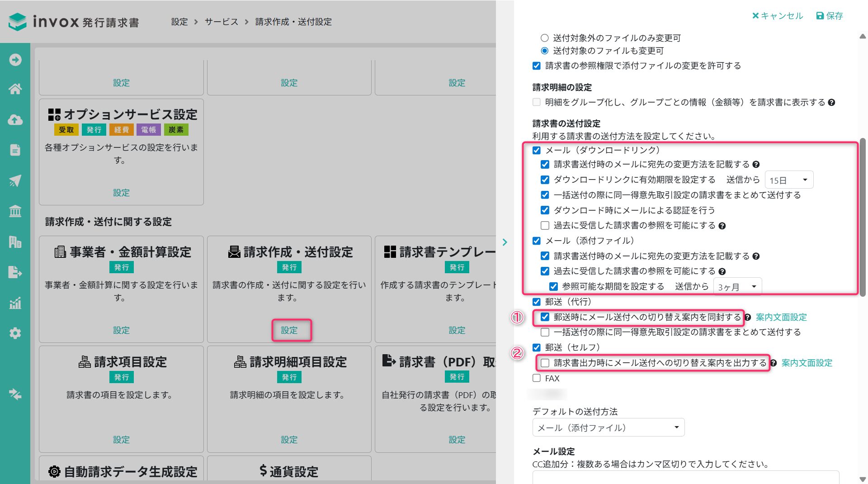The image size is (868, 484).
Task: Select 送付対象外のファイルのみ変更可 radio
Action: coord(545,38)
